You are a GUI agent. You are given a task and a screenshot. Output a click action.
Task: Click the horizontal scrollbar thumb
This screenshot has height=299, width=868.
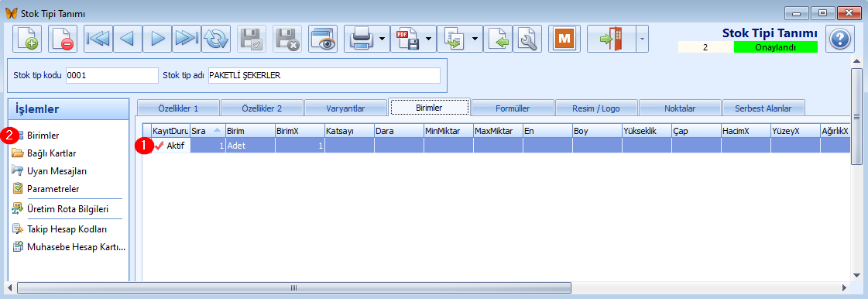294,288
